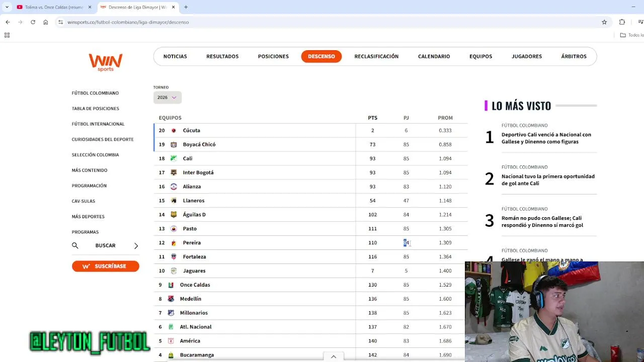Click the Inter Bogotá team crest
Image resolution: width=644 pixels, height=362 pixels.
coord(174,172)
